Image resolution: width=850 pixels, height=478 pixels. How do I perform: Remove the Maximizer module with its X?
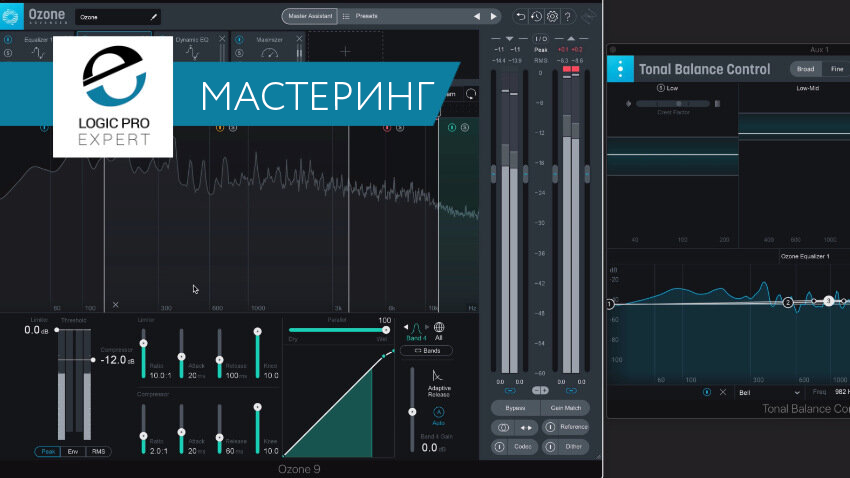click(299, 39)
